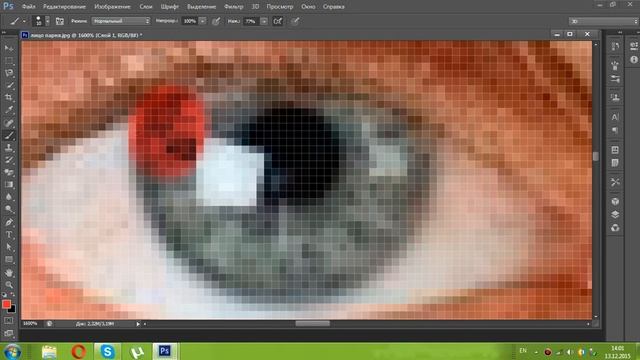Open the uTorrent taskbar icon

pos(136,351)
